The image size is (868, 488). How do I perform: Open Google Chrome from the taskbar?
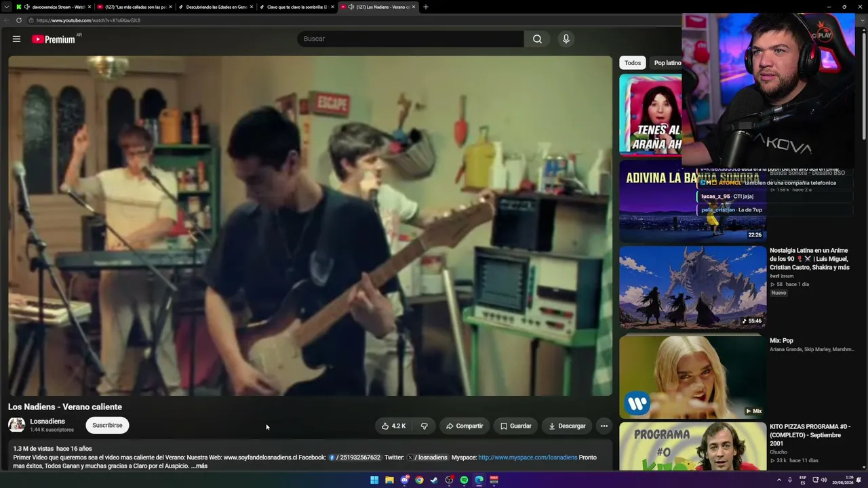point(419,480)
